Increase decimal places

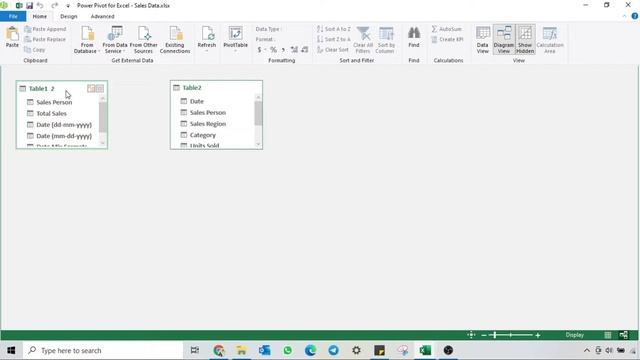(294, 50)
